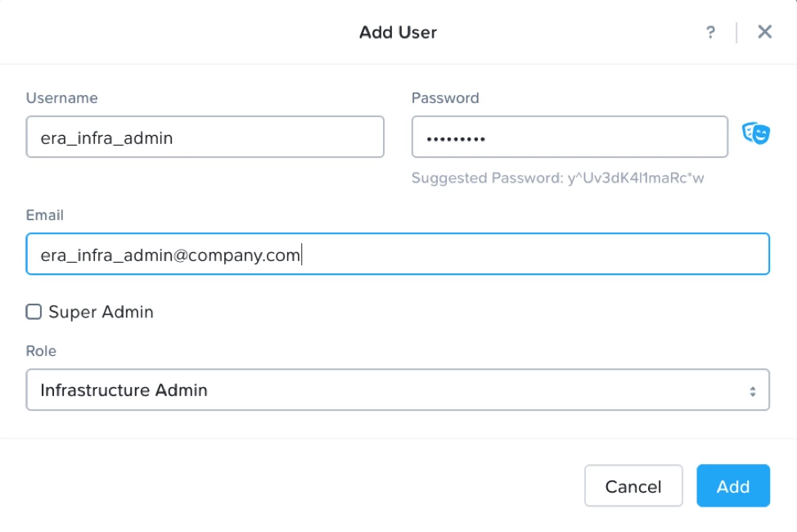The image size is (797, 532).
Task: Click the Username field label
Action: click(x=61, y=98)
